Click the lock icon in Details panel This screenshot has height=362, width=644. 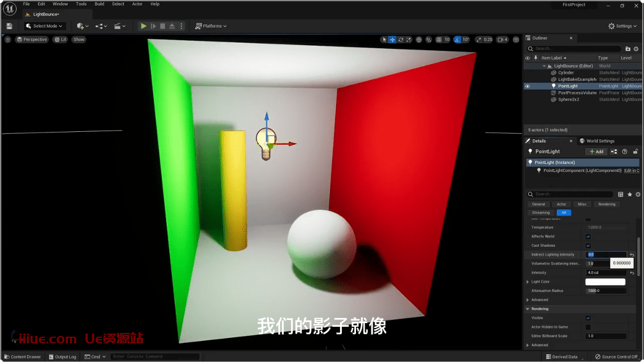[635, 152]
